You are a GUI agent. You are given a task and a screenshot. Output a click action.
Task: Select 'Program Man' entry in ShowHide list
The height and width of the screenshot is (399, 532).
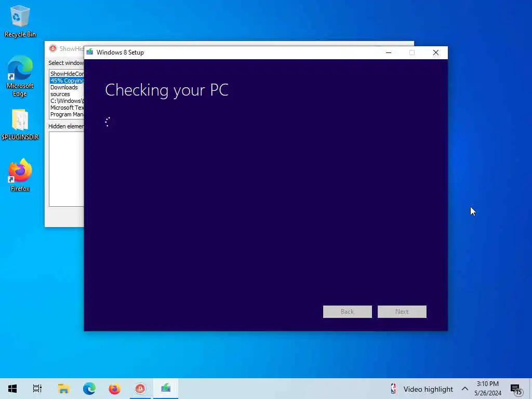pyautogui.click(x=67, y=114)
